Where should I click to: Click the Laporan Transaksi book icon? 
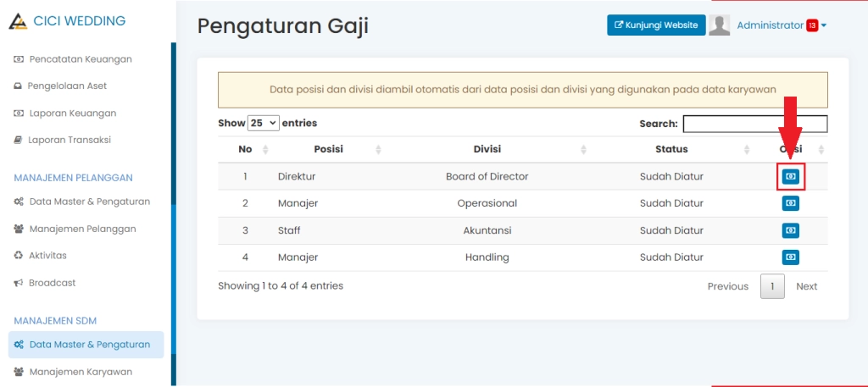coord(18,141)
